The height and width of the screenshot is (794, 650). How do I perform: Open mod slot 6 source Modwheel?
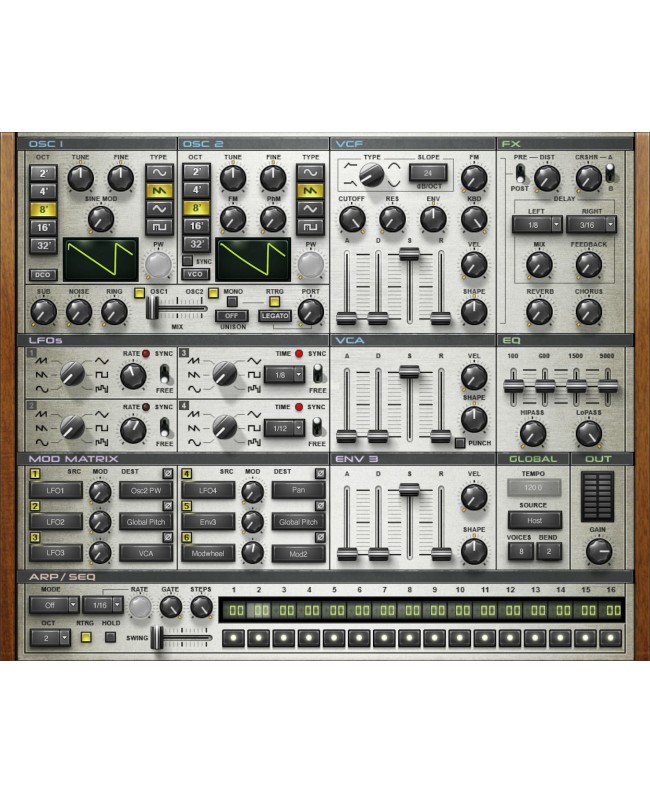[x=208, y=553]
